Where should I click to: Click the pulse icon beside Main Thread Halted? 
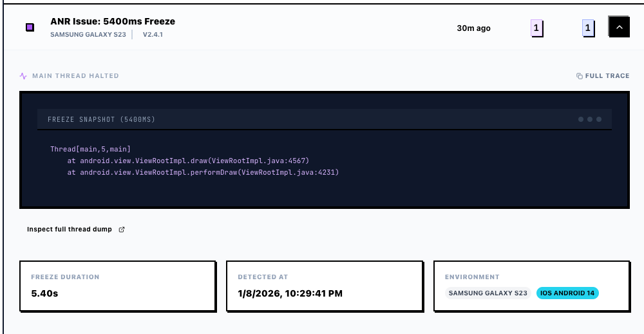point(24,76)
